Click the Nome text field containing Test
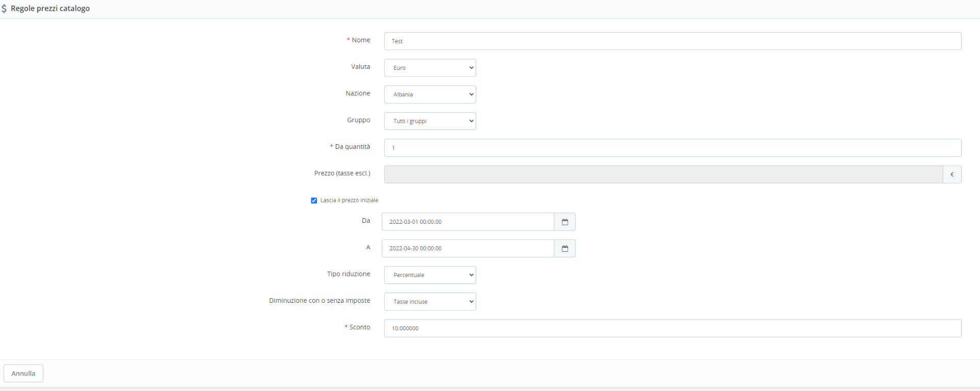The width and height of the screenshot is (980, 391). (672, 41)
